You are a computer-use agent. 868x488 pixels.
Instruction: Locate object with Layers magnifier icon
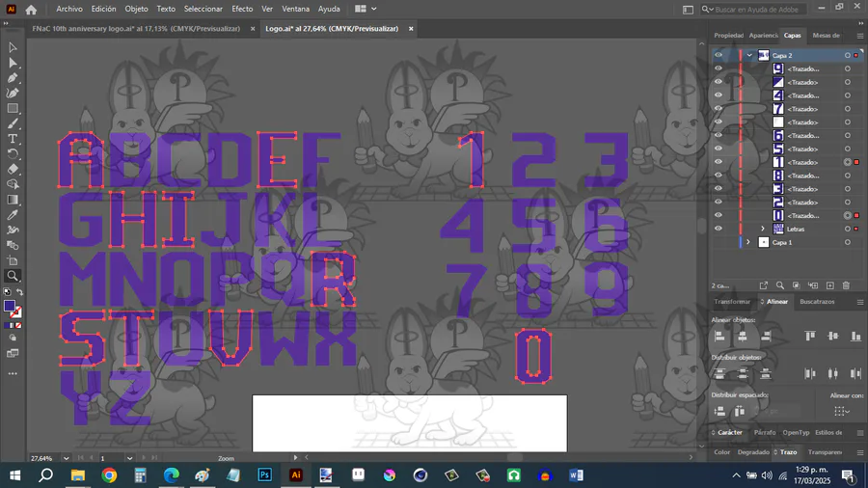point(780,285)
